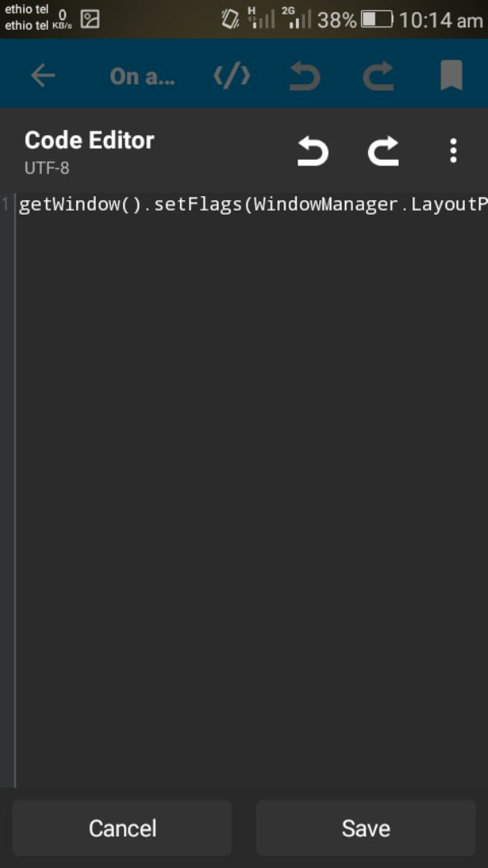Tap the Code Editor title

click(x=89, y=141)
